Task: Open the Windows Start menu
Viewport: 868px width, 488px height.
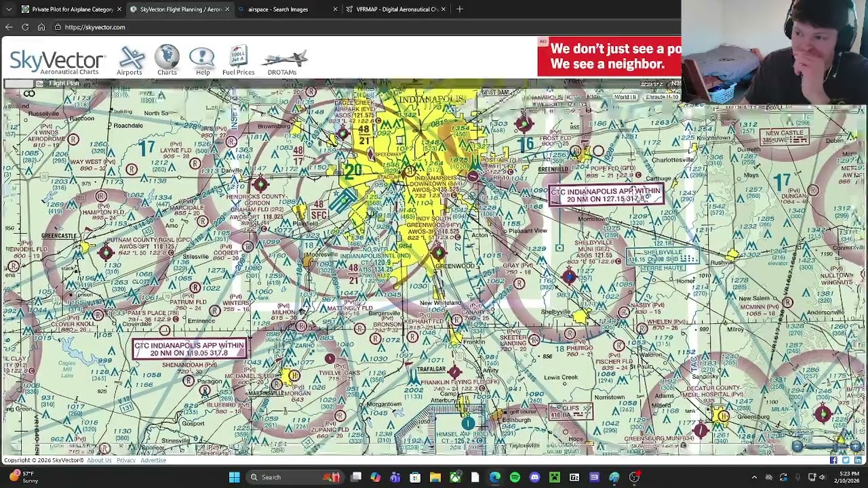Action: coord(234,477)
